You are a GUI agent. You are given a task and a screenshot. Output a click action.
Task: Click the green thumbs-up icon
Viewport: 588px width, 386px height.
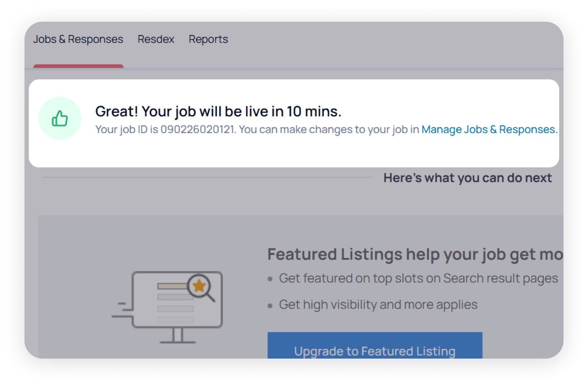[60, 118]
